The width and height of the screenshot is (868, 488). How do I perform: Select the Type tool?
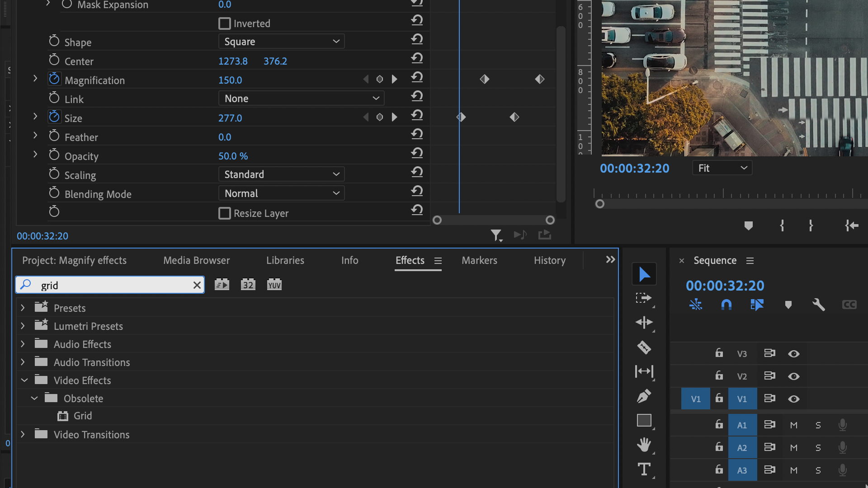pos(644,469)
